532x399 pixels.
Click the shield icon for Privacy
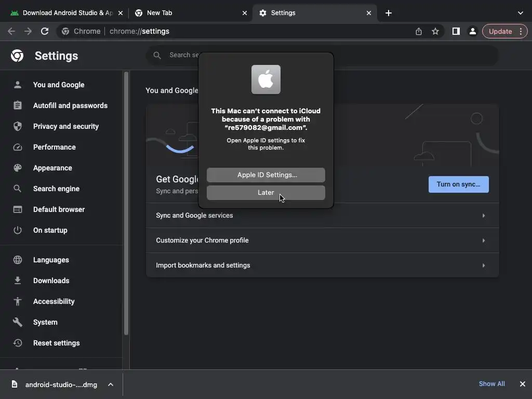(x=18, y=126)
